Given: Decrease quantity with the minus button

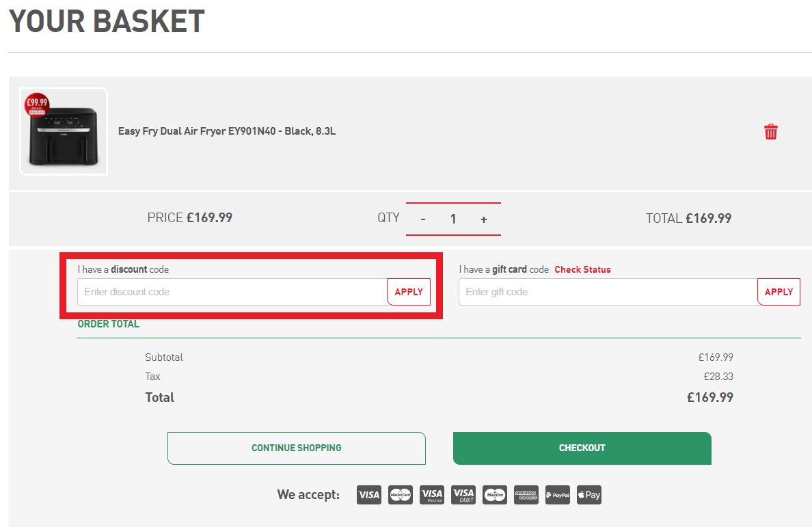Looking at the screenshot, I should click(x=423, y=219).
